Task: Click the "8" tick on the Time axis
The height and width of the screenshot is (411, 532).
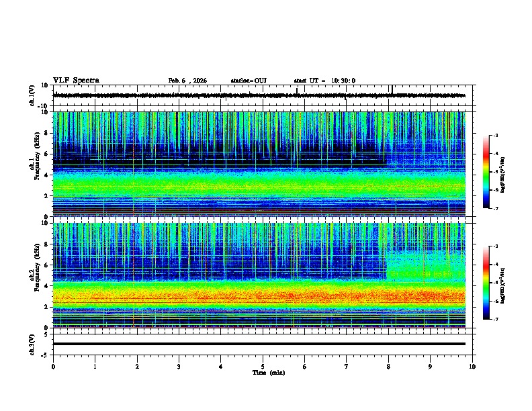Action: [x=388, y=367]
